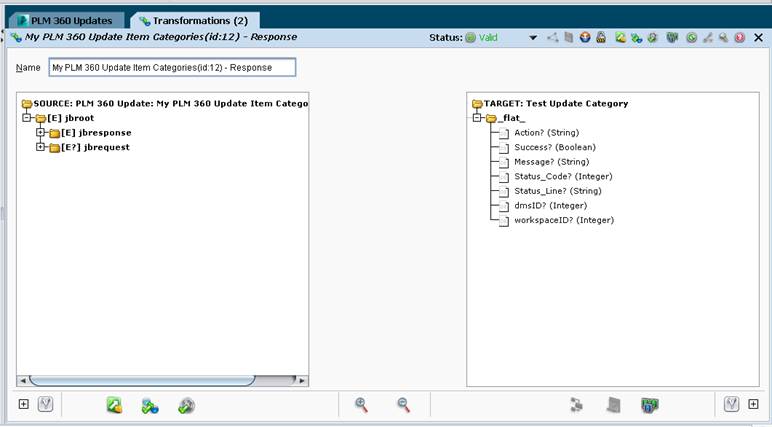This screenshot has width=772, height=427.
Task: Zoom out using the minus magnifier
Action: click(403, 405)
